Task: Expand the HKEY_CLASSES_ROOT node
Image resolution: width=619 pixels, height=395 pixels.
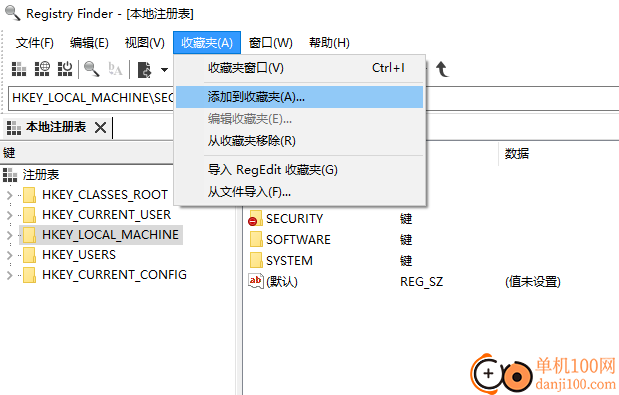Action: coord(9,195)
